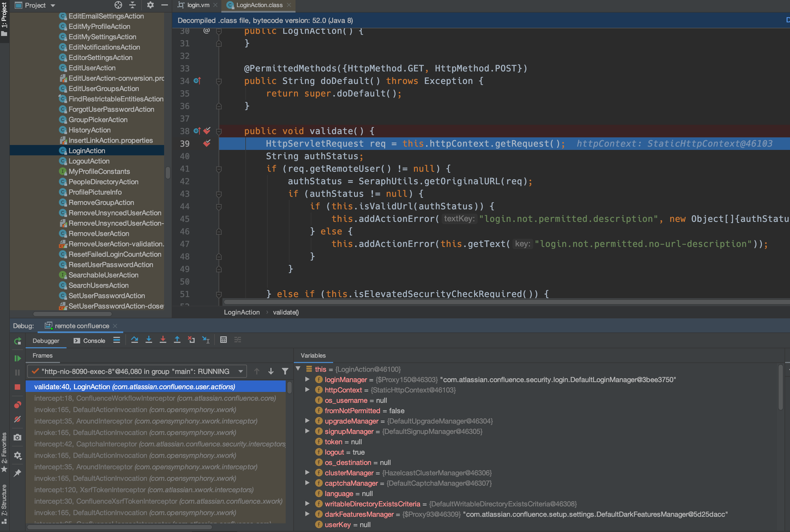Collapse all in Project panel
This screenshot has height=532, width=790.
point(132,5)
